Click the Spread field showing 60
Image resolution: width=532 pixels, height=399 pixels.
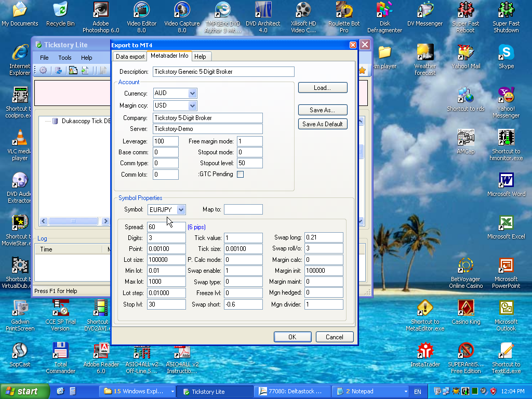point(166,227)
